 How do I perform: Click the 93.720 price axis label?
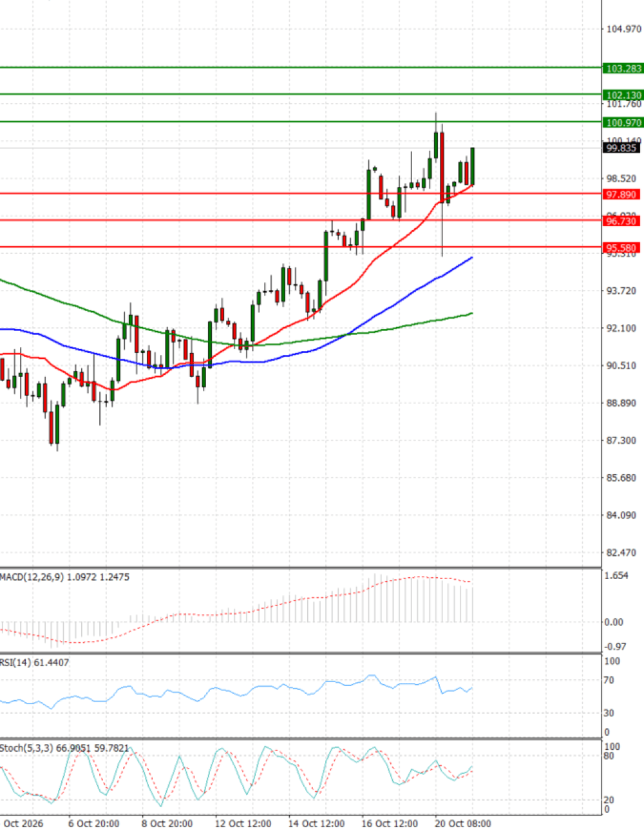point(621,291)
